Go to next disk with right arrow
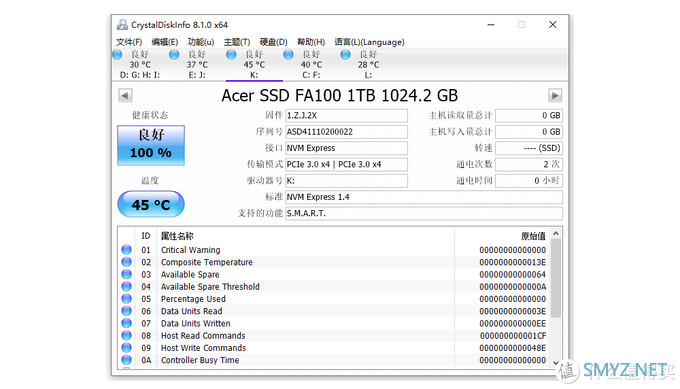The image size is (680, 389). [555, 95]
